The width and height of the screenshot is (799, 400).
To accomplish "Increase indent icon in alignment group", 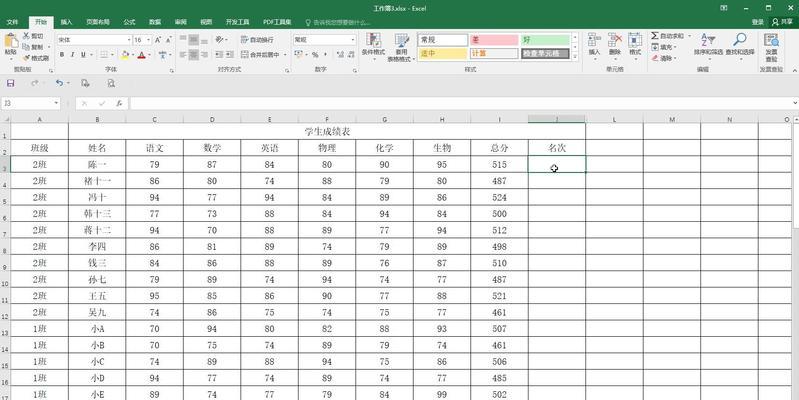I will pyautogui.click(x=230, y=55).
